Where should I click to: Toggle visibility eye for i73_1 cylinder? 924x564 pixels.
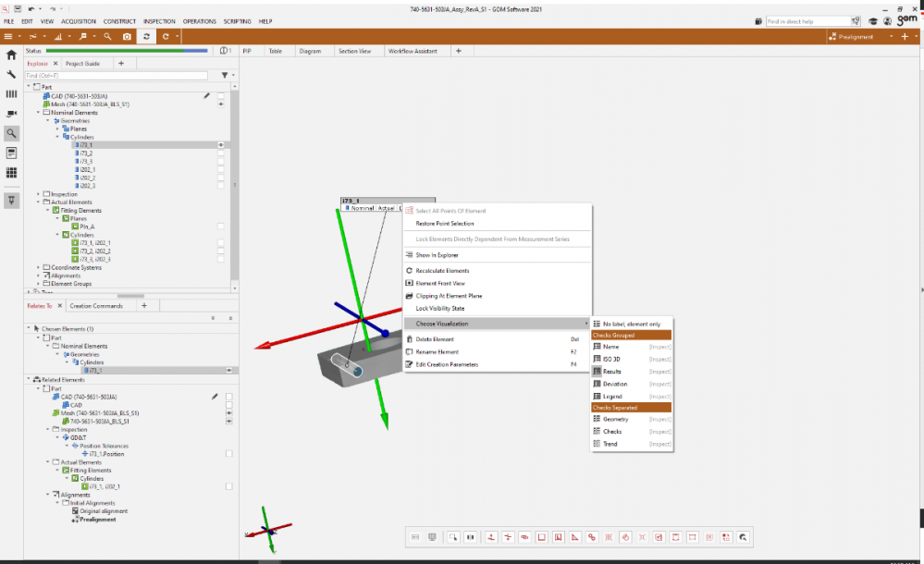pos(220,145)
